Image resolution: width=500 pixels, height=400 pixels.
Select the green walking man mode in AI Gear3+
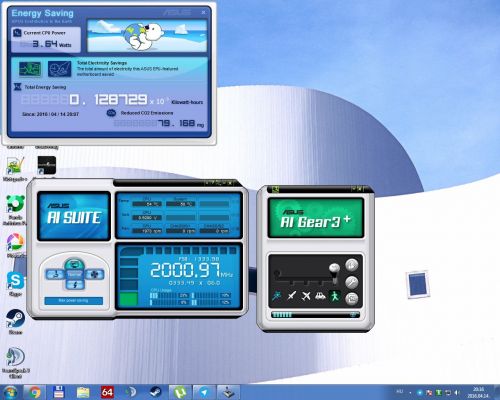pyautogui.click(x=335, y=296)
